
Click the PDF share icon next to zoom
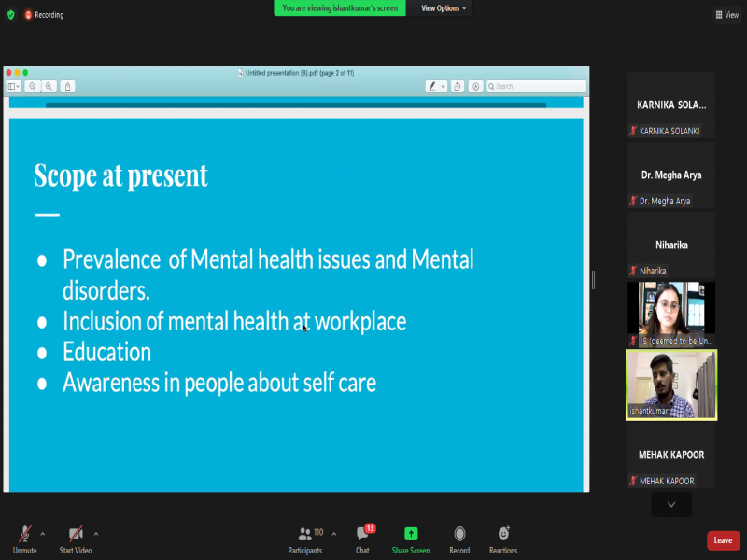pos(67,86)
